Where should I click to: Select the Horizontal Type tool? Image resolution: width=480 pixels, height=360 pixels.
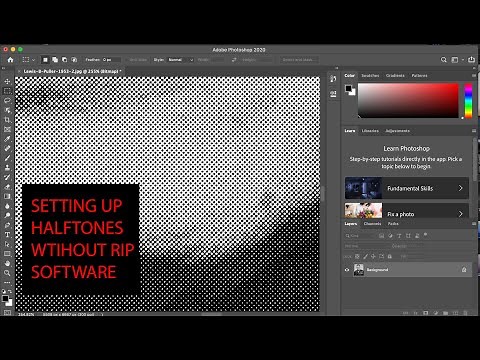tap(7, 235)
